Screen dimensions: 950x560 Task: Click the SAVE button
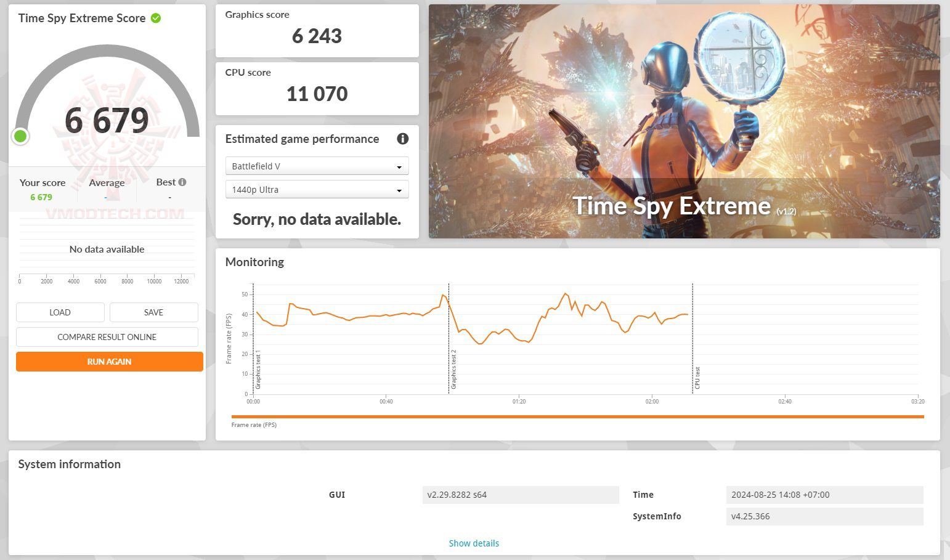153,312
